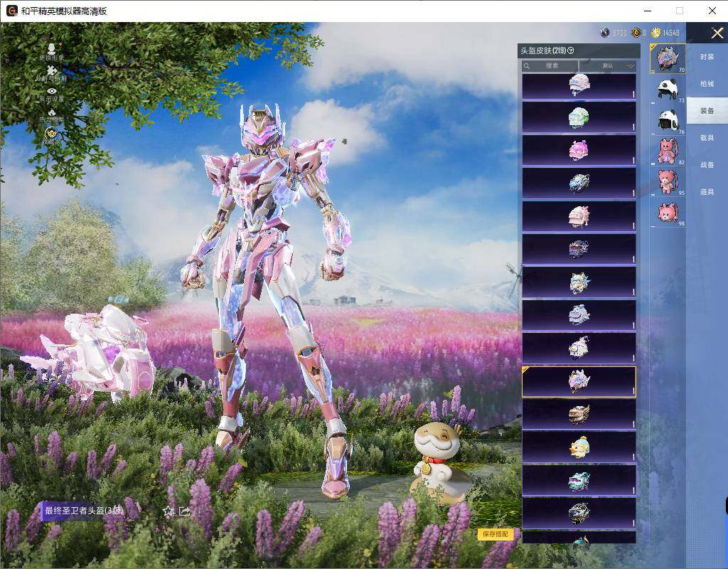Click the share arrow icon beside the star
This screenshot has width=728, height=569.
(x=184, y=511)
